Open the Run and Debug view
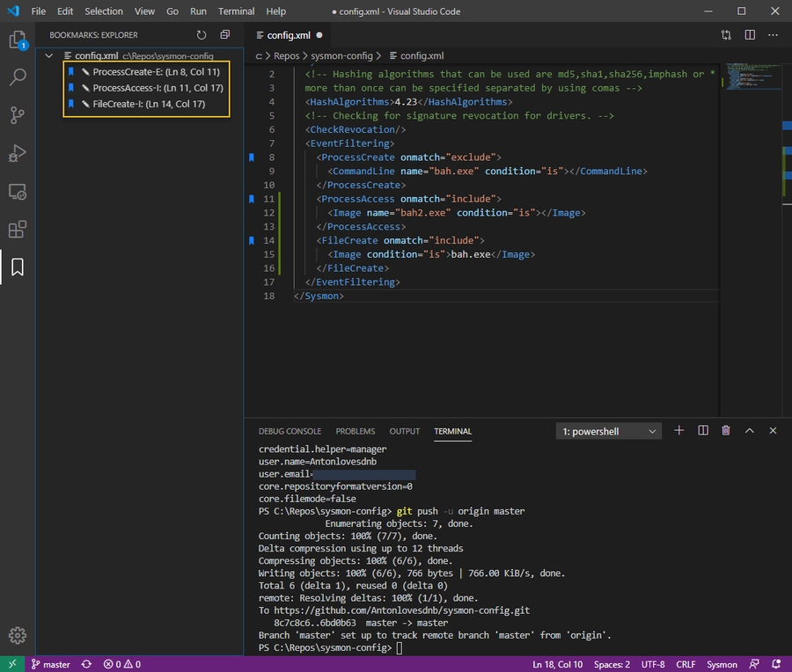792x672 pixels. (x=17, y=154)
